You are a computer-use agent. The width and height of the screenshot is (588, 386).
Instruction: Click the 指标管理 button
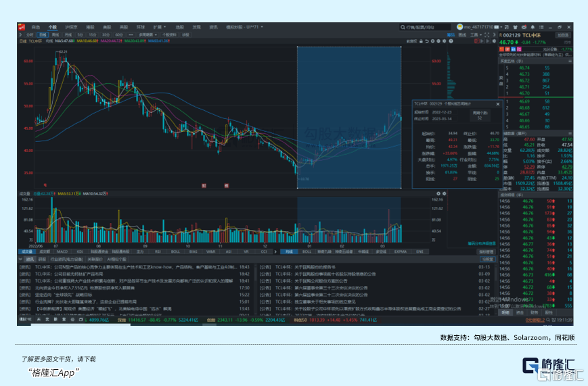pyautogui.click(x=487, y=252)
